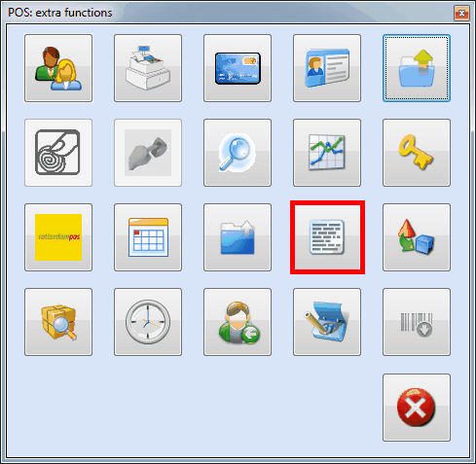Image resolution: width=476 pixels, height=464 pixels.
Task: Click the cash register icon button
Action: 148,68
